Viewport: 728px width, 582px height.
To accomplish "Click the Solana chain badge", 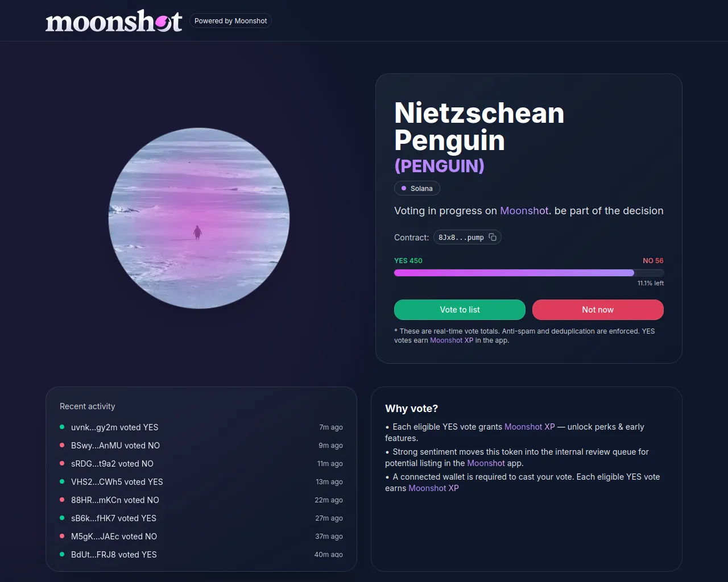I will (x=417, y=188).
